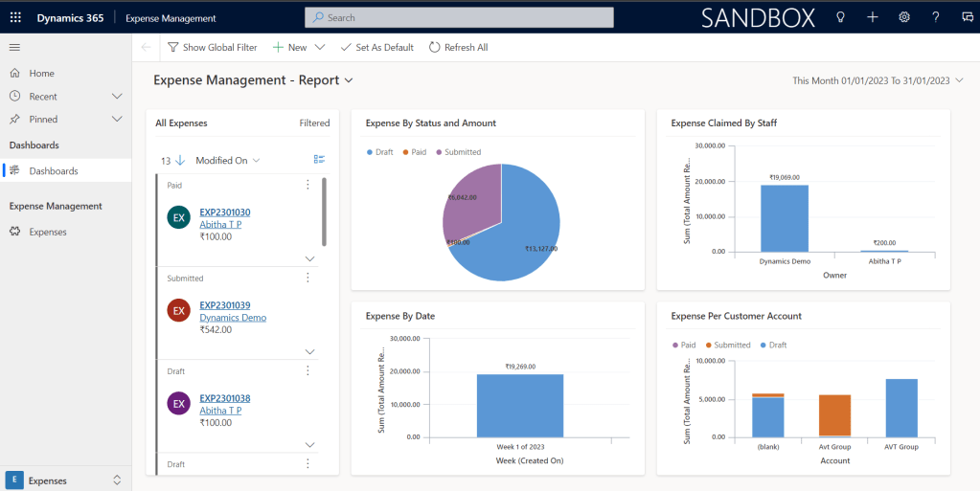Click the plus quick create icon
Viewport: 980px width, 491px height.
(873, 17)
